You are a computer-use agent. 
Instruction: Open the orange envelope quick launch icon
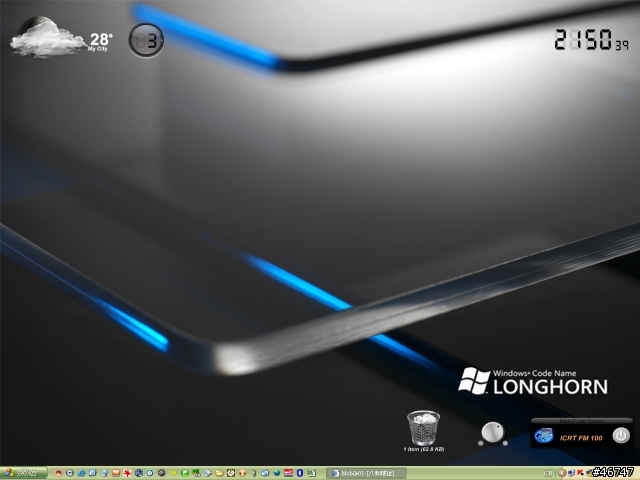(x=116, y=473)
